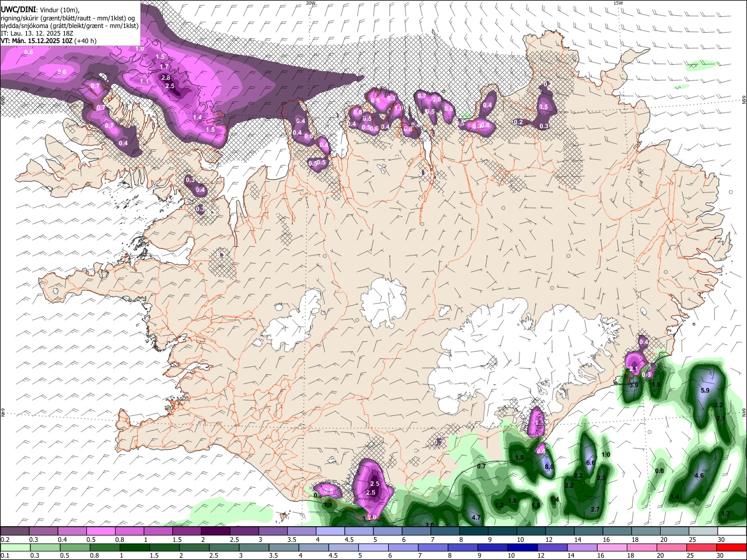Click the '4.6' precipitation value on the map
Screen dimensions: 747x560
click(x=699, y=476)
